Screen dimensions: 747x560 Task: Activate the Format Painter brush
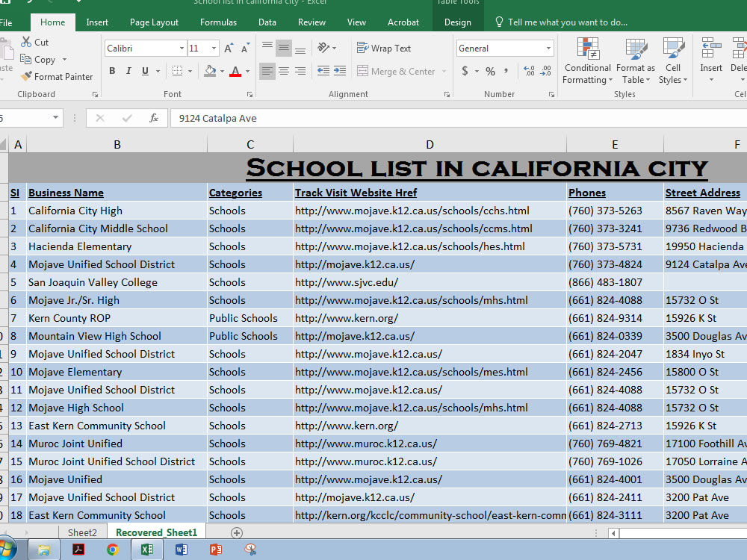coord(26,76)
